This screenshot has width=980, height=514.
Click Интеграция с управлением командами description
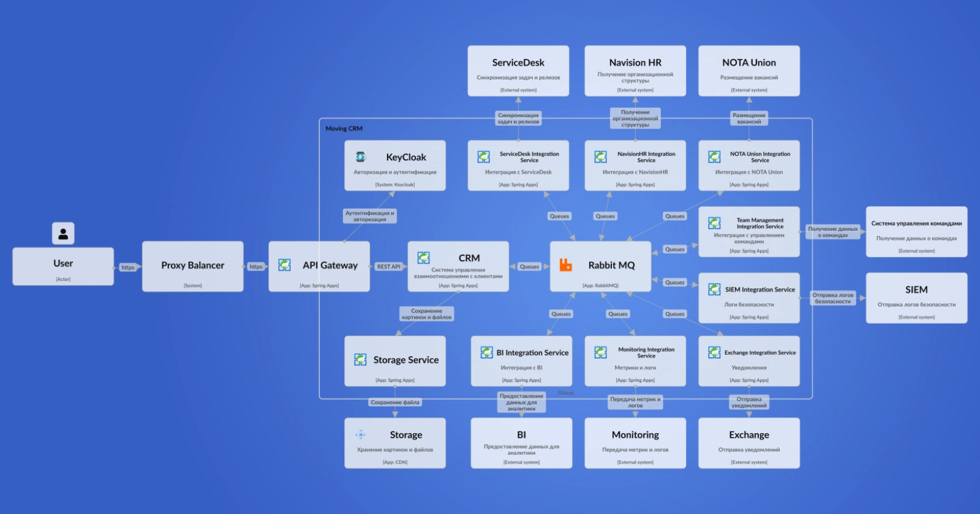(749, 238)
